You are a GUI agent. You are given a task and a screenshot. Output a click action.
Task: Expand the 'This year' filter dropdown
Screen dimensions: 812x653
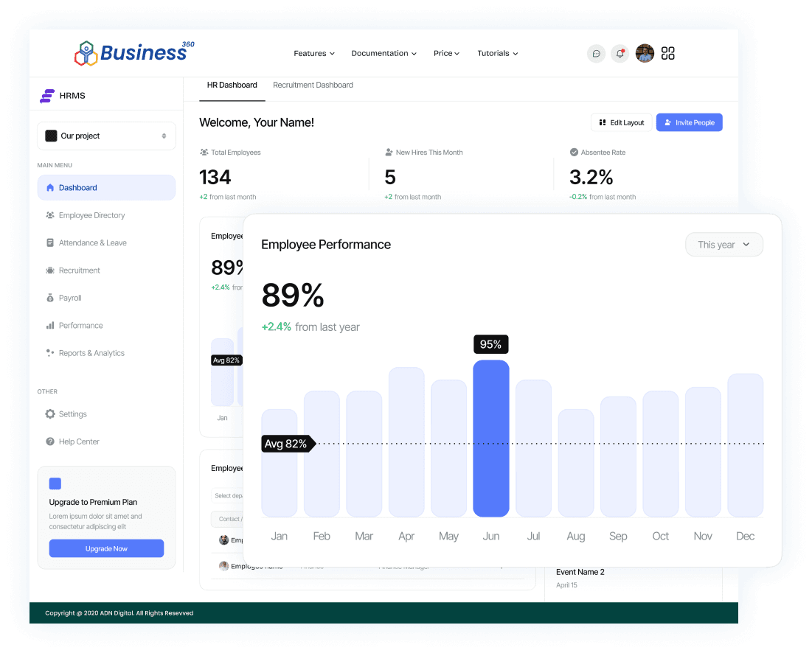(x=723, y=244)
